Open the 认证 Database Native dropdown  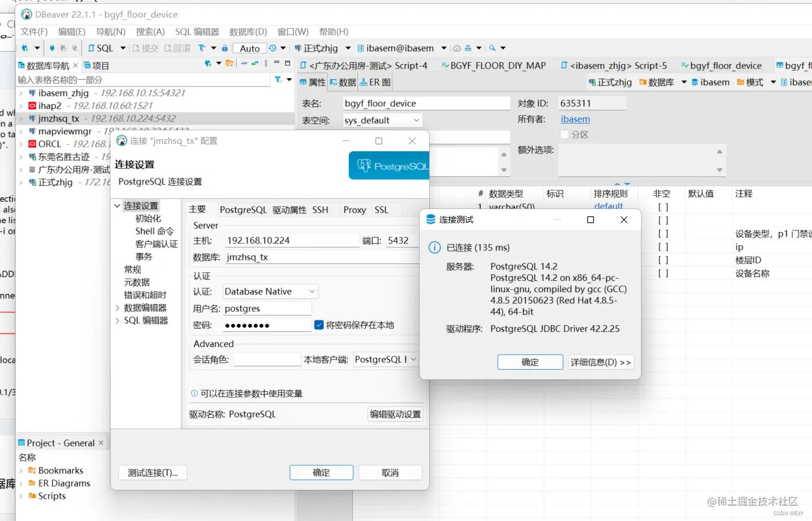coord(270,291)
